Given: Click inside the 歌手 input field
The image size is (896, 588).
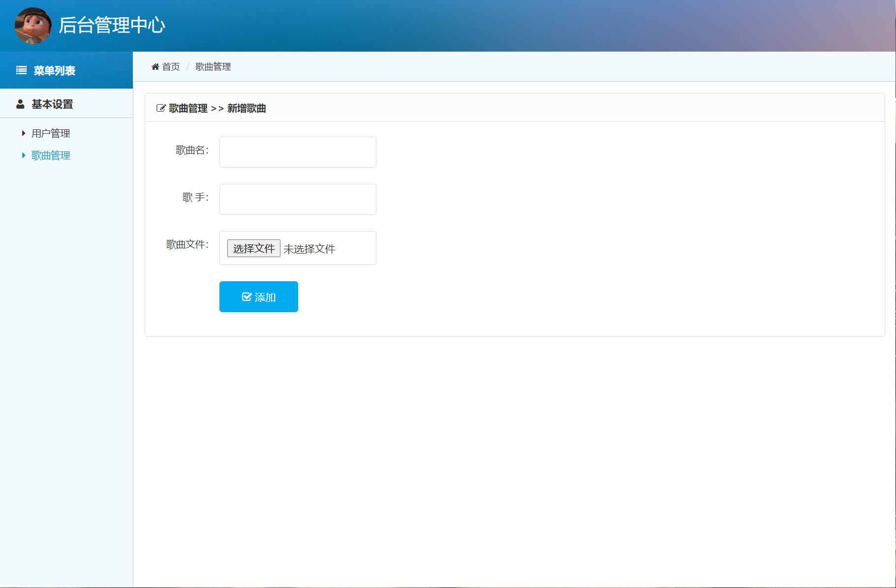Looking at the screenshot, I should click(x=297, y=199).
